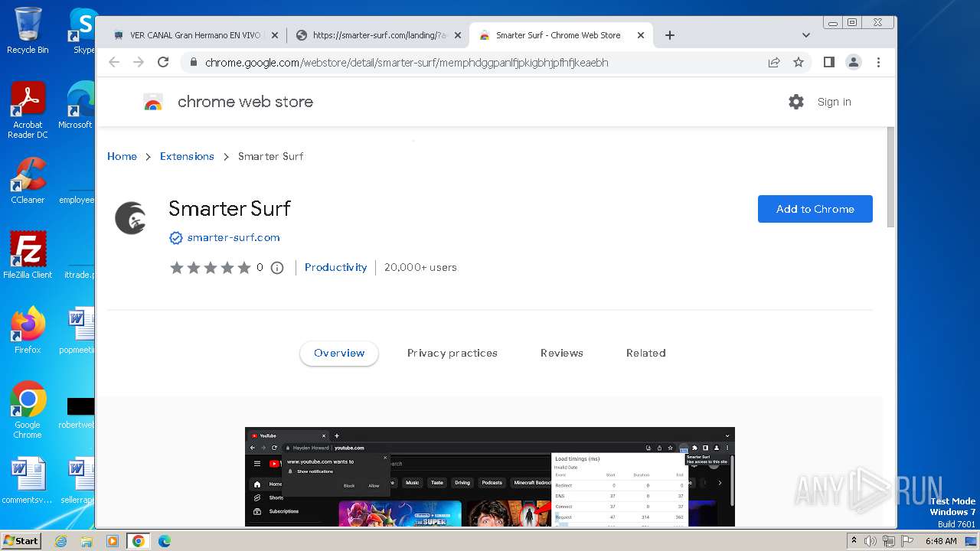This screenshot has width=980, height=551.
Task: Click the Add to Chrome button
Action: (x=815, y=209)
